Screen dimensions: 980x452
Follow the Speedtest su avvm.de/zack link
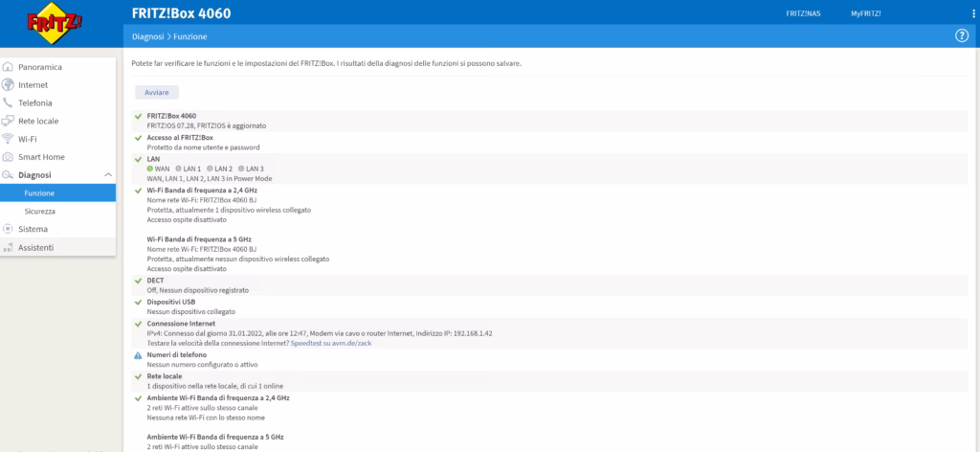pyautogui.click(x=331, y=343)
